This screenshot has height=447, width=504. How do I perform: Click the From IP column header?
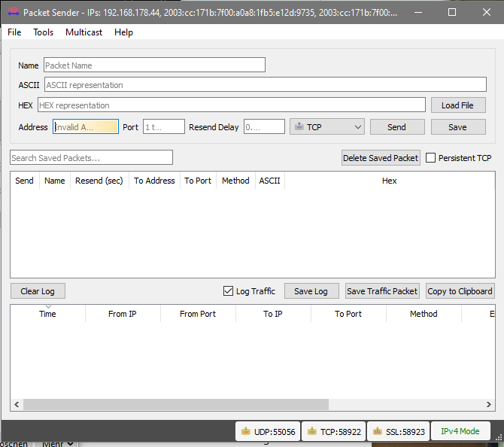pyautogui.click(x=123, y=314)
